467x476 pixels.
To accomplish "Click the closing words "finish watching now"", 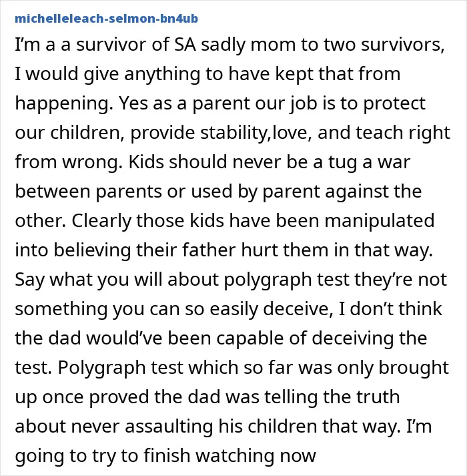I will [229, 456].
